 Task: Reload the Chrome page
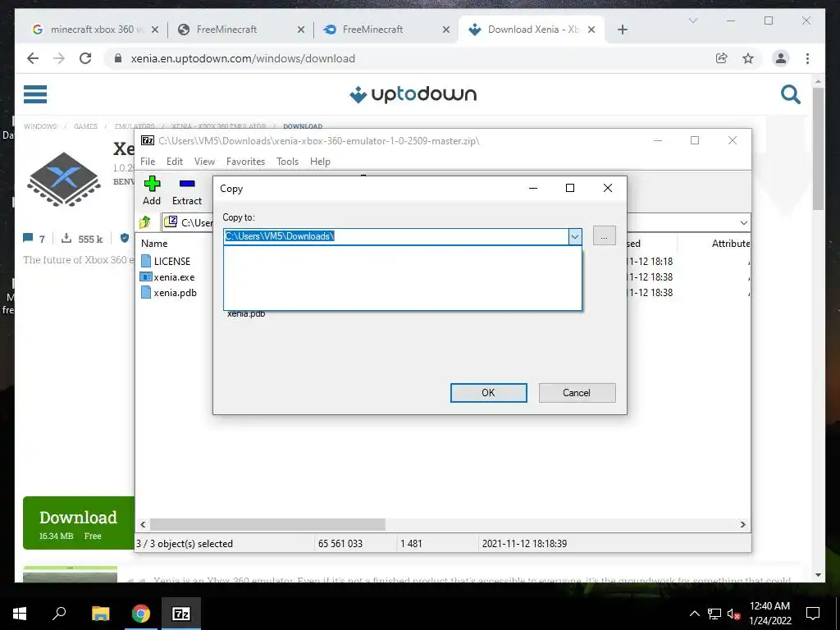(x=85, y=58)
